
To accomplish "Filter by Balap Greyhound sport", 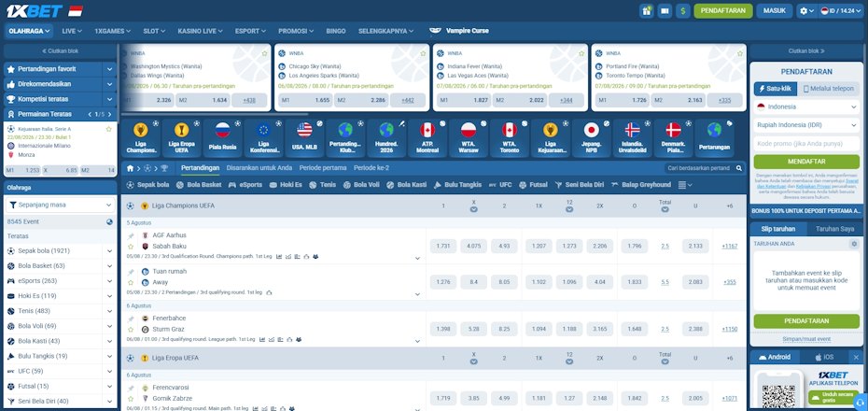I will tap(640, 184).
